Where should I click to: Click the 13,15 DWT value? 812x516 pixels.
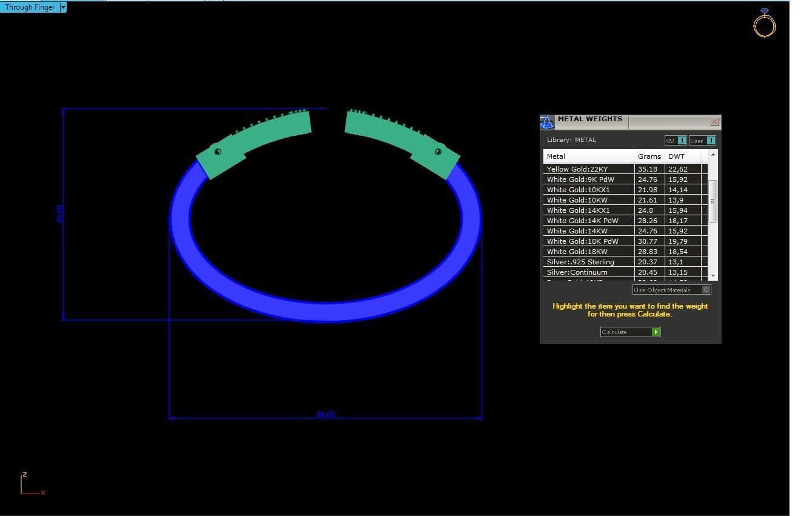(678, 272)
